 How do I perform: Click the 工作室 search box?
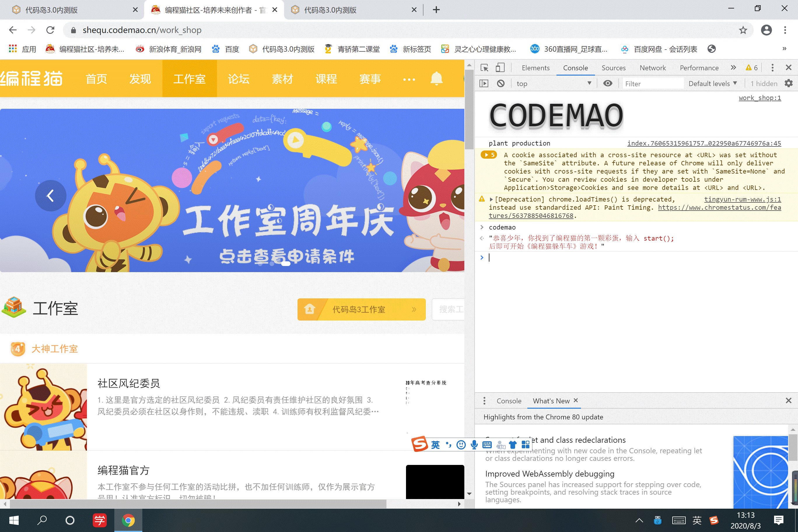click(x=448, y=309)
